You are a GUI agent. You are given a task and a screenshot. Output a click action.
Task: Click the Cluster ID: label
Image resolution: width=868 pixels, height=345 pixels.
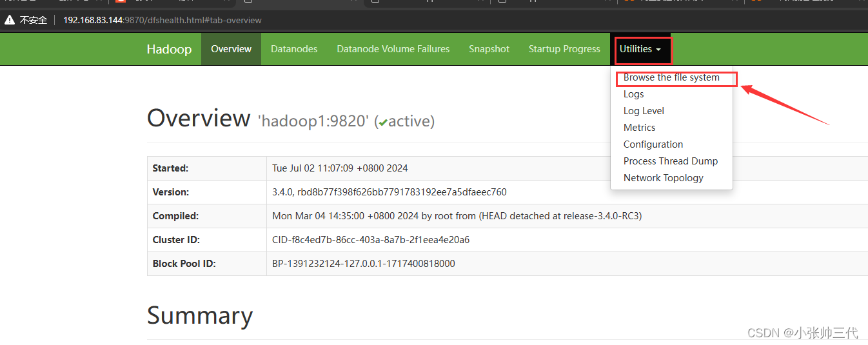click(176, 240)
